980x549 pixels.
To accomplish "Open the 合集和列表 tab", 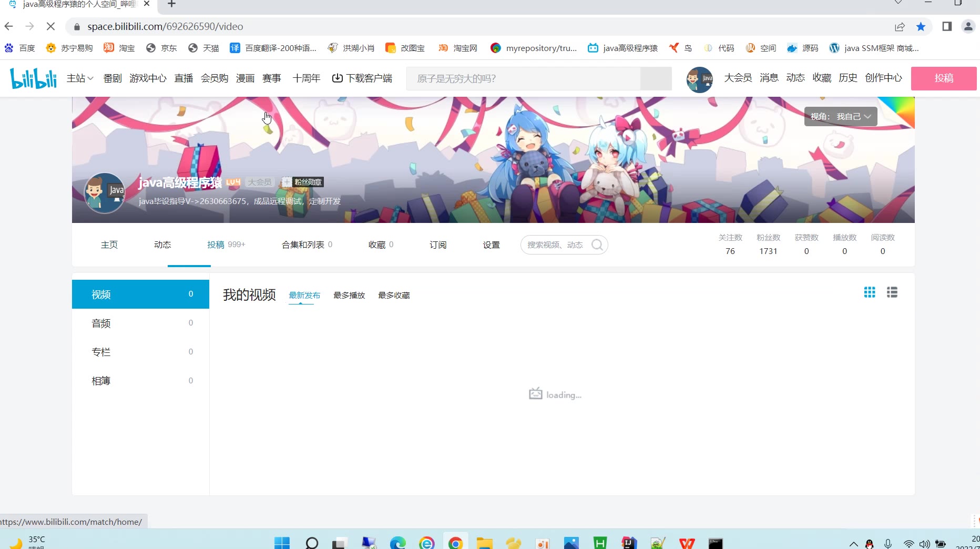I will [x=307, y=245].
